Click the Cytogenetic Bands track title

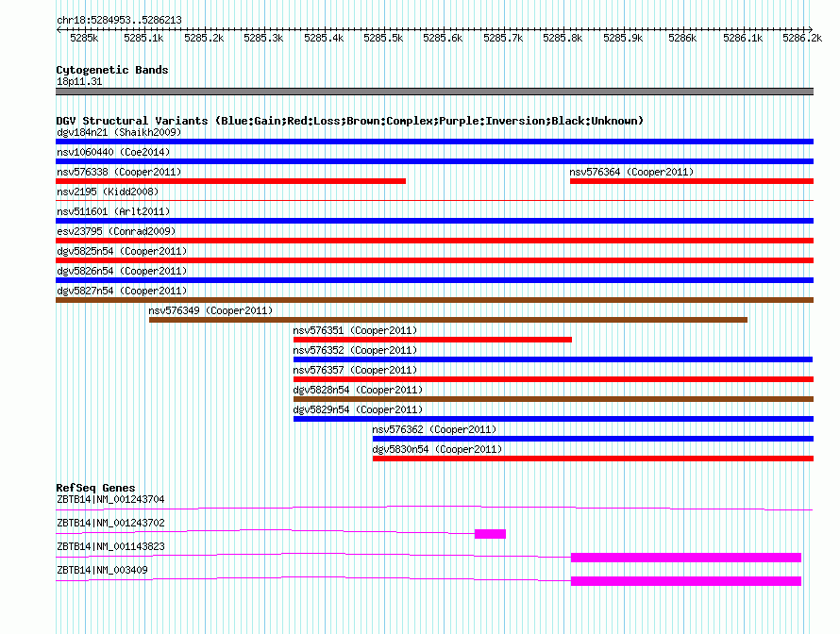112,70
